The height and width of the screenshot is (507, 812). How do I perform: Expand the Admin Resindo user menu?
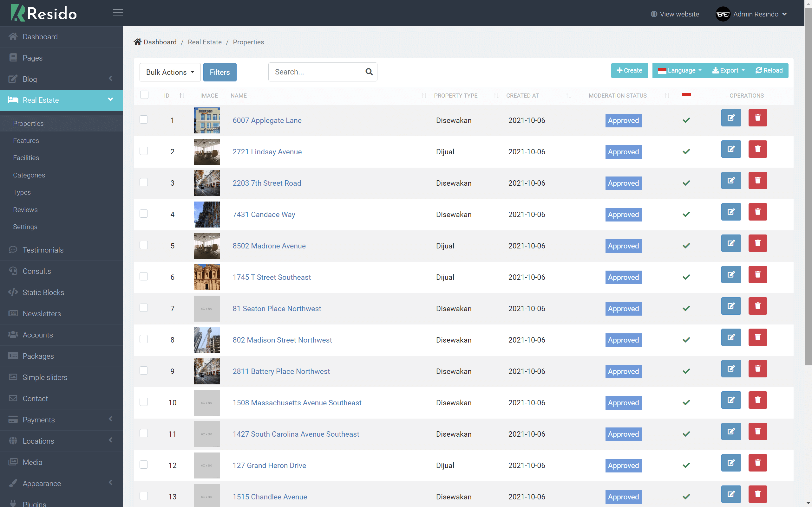point(751,14)
